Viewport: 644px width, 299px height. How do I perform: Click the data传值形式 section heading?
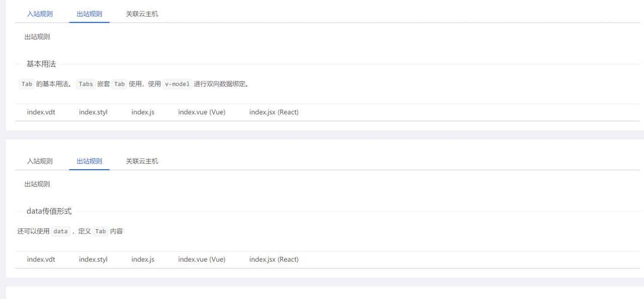coord(49,211)
